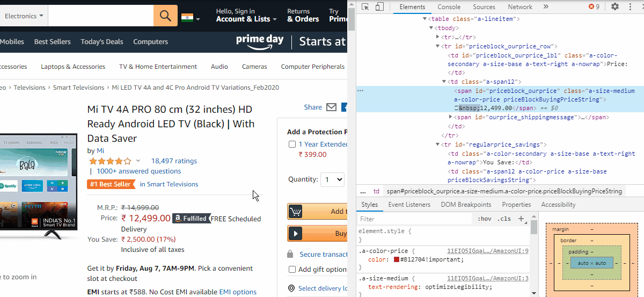Click the play icon on the Buy Now button
Viewport: 644px width, 297px height.
click(295, 234)
